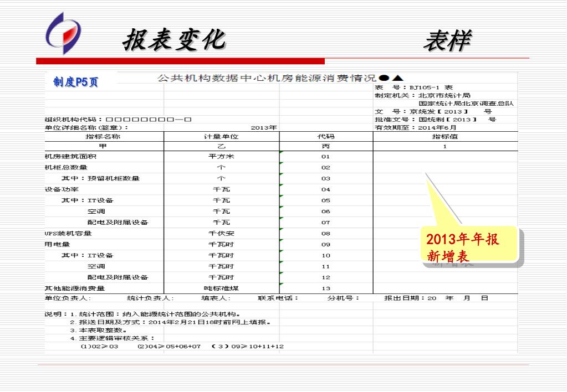Viewport: 567px width, 392px height.
Task: Select note 1 about 统计范围
Action: (x=156, y=314)
